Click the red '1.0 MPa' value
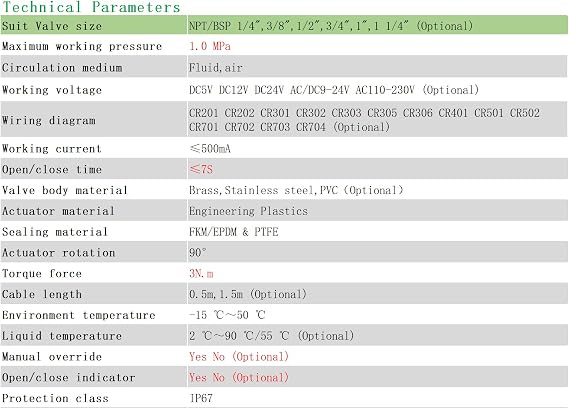Viewport: 569px width, 409px height. (210, 46)
